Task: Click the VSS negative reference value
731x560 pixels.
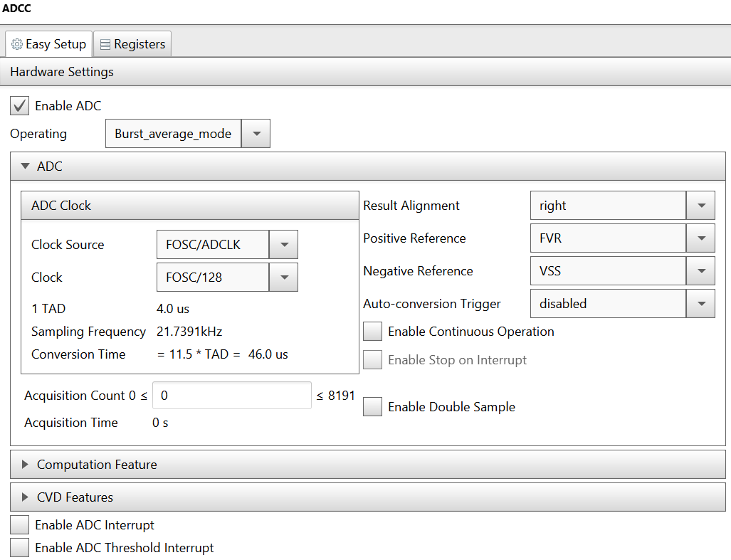Action: [609, 270]
